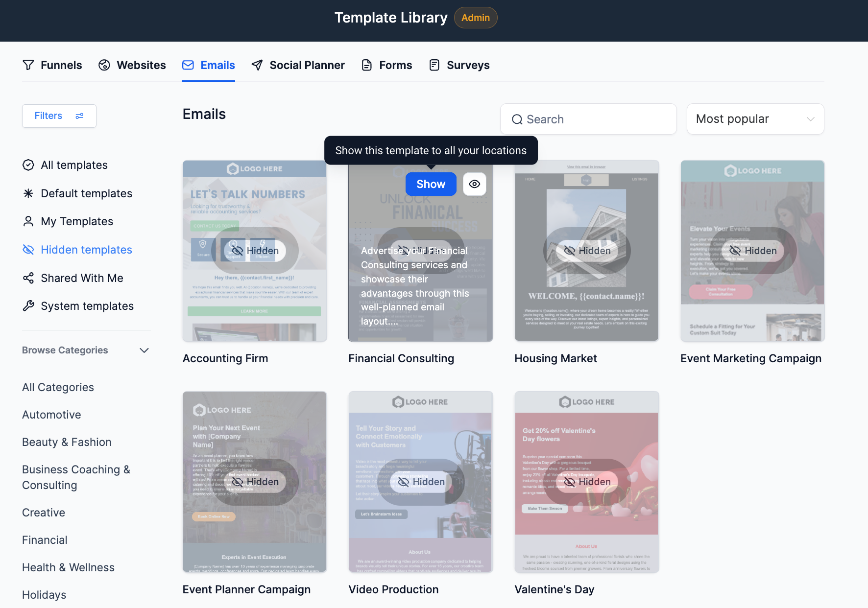
Task: Open the Most popular sort dropdown
Action: [x=755, y=119]
